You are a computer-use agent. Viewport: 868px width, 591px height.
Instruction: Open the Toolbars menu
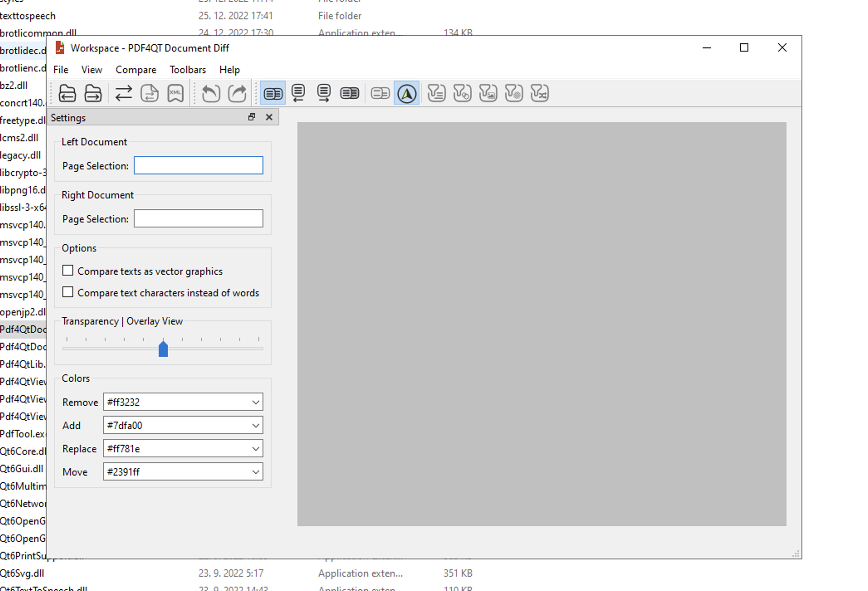click(188, 69)
